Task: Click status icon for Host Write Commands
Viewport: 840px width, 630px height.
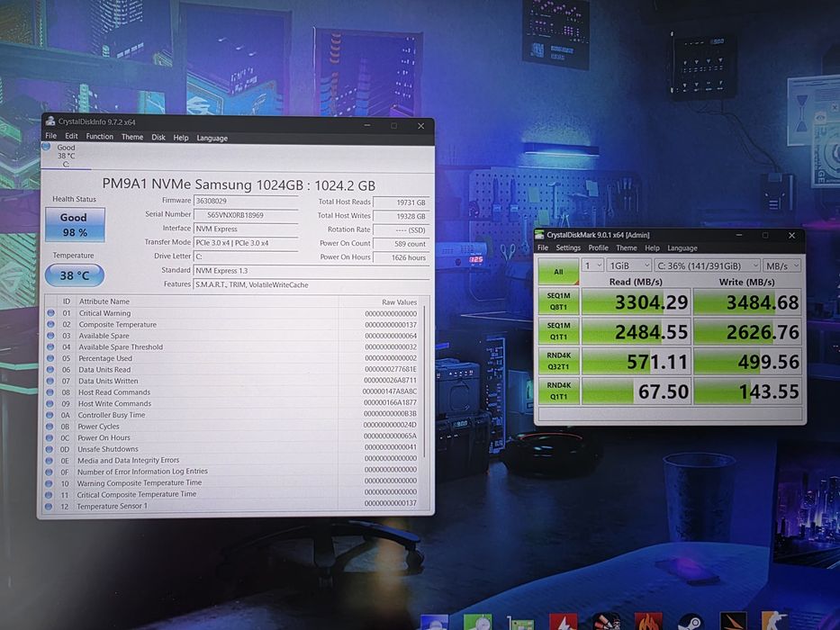Action: point(50,403)
